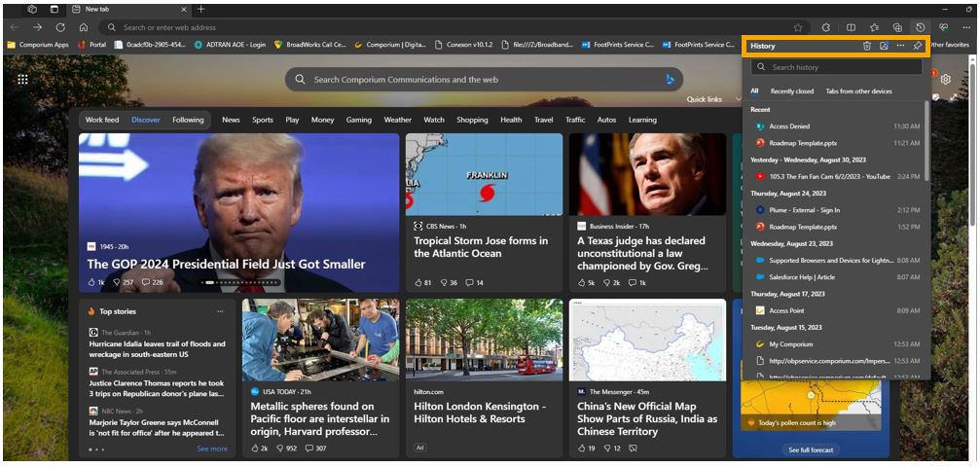Open My Comporium history entry
The height and width of the screenshot is (467, 980).
(836, 343)
